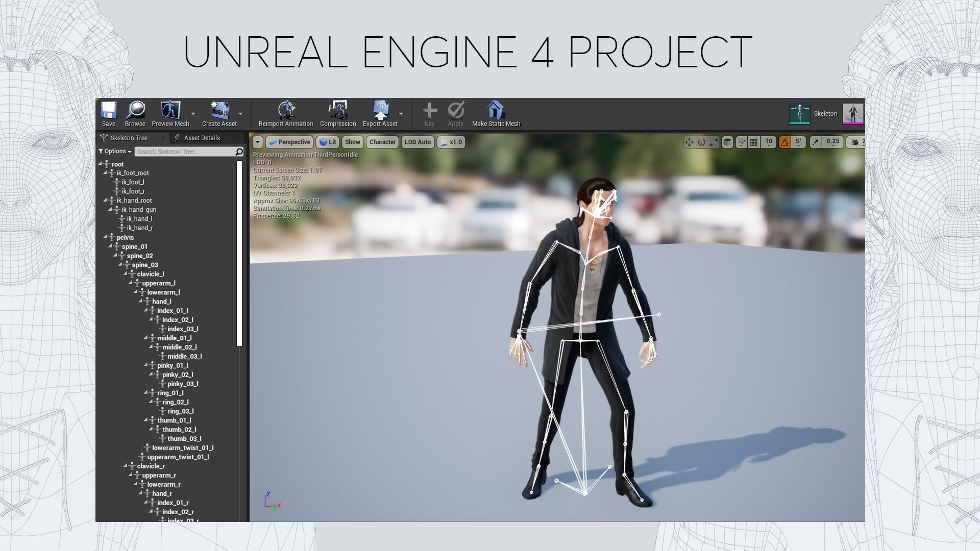This screenshot has height=551, width=980.
Task: Select the lowerarm_r bone
Action: [x=164, y=485]
